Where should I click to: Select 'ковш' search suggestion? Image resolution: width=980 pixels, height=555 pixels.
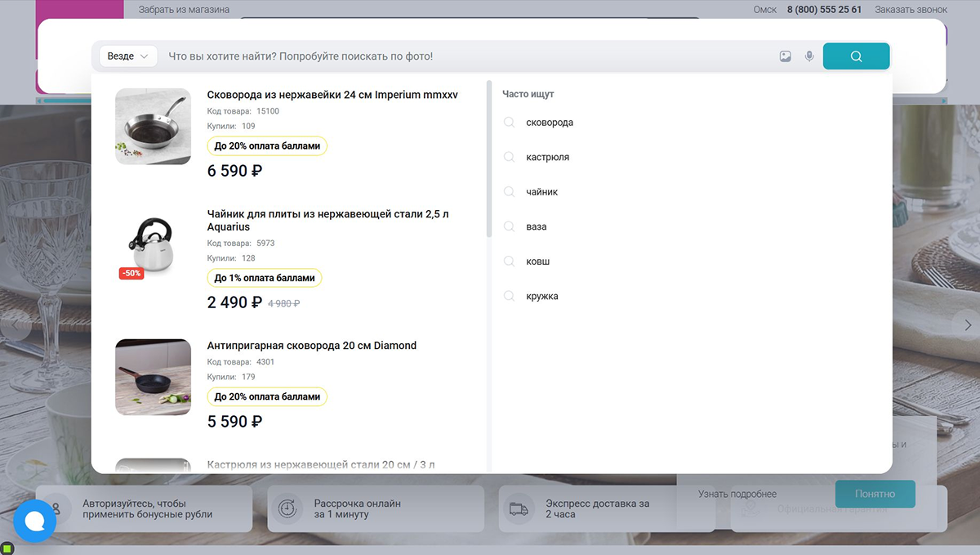(538, 262)
